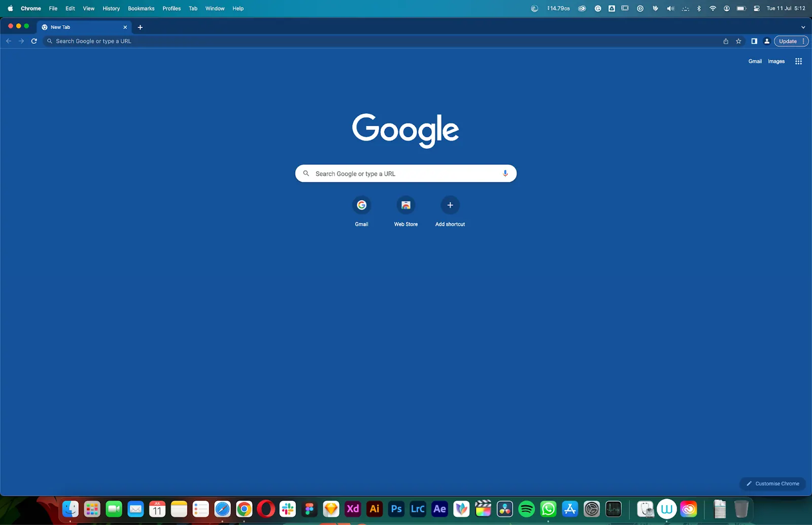Open the History menu
This screenshot has width=812, height=525.
tap(111, 9)
